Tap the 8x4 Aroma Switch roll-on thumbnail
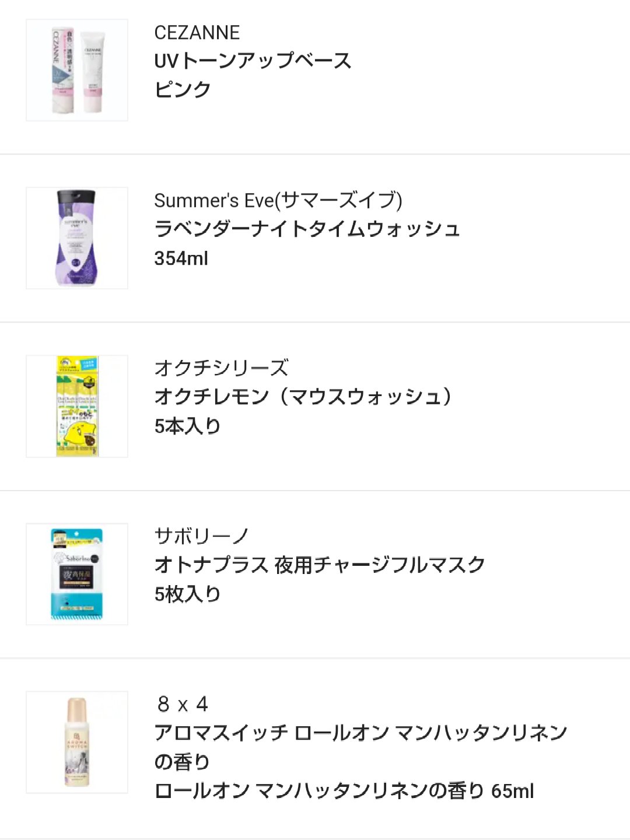The image size is (630, 840). tap(77, 742)
